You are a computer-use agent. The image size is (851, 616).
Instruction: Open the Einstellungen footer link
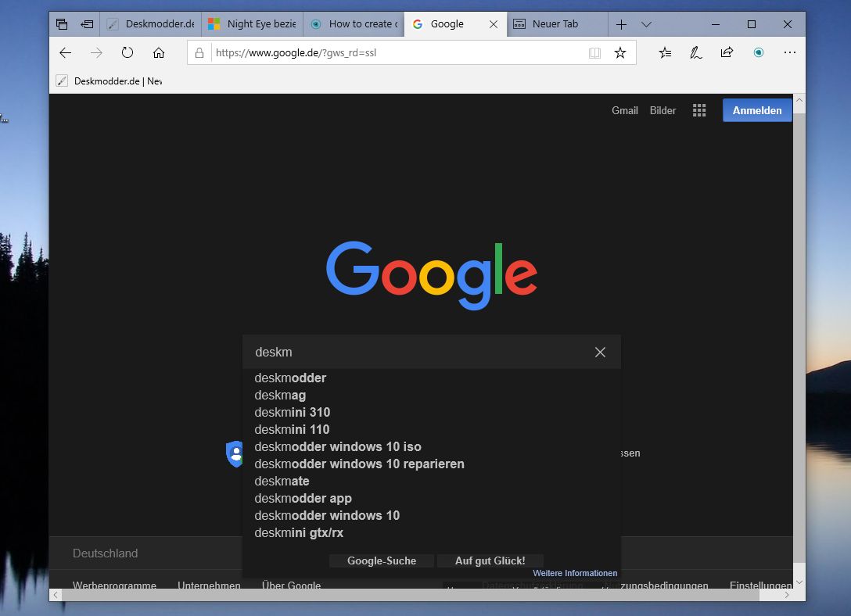[x=761, y=585]
